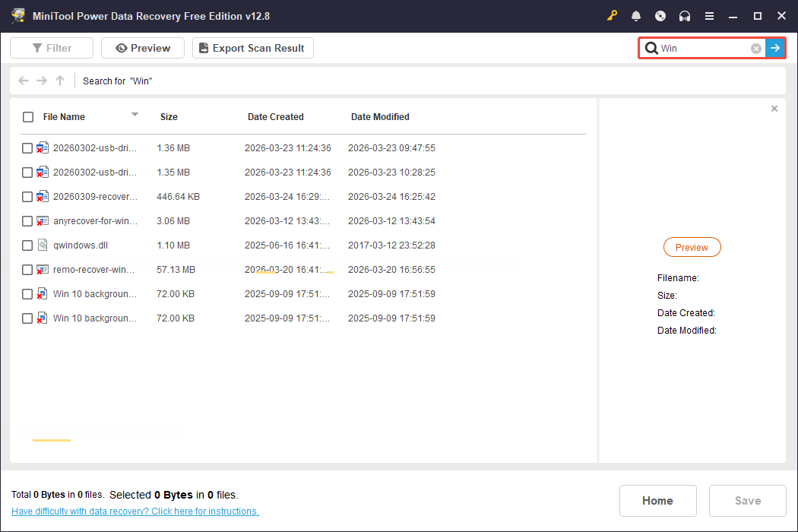The image size is (798, 532).
Task: Open the data recovery instructions link
Action: (x=135, y=511)
